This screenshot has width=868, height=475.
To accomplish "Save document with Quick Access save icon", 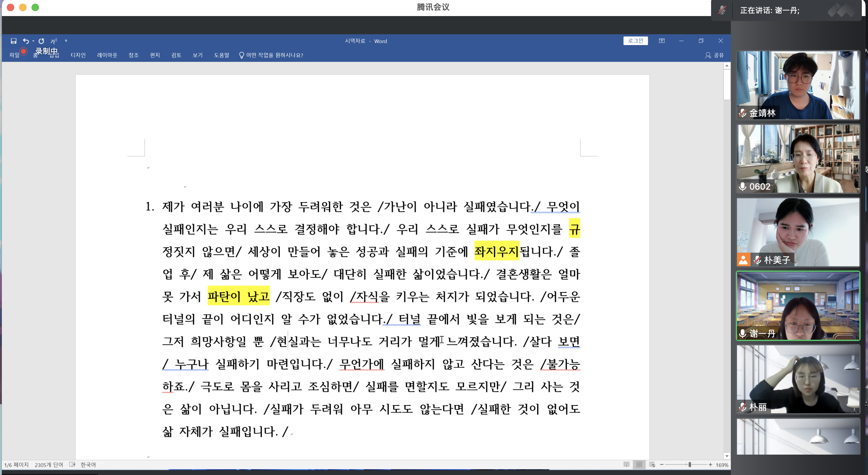I will [14, 41].
